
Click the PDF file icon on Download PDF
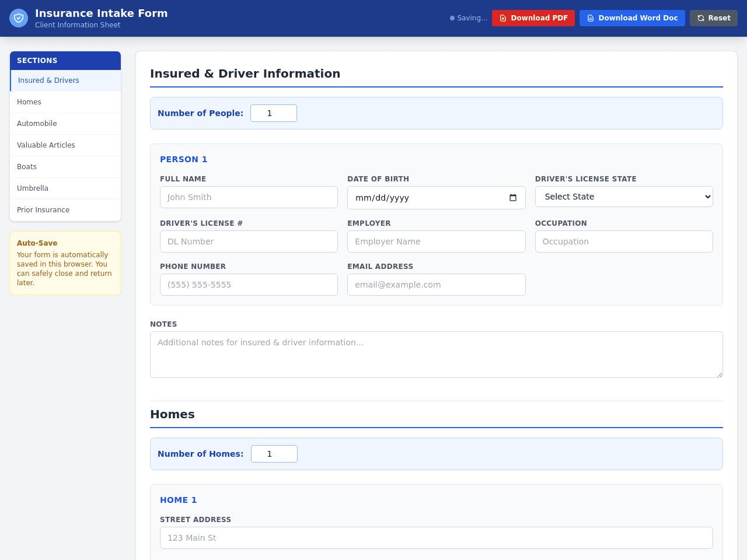point(503,18)
